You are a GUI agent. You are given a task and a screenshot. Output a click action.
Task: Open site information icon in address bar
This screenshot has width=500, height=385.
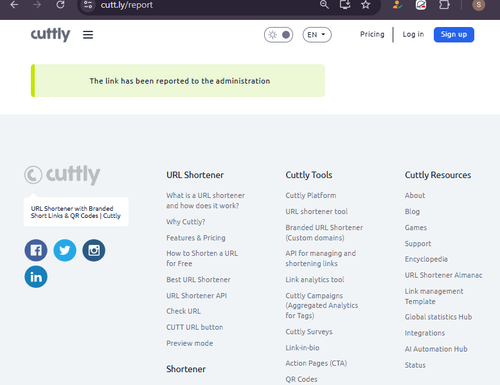[88, 5]
